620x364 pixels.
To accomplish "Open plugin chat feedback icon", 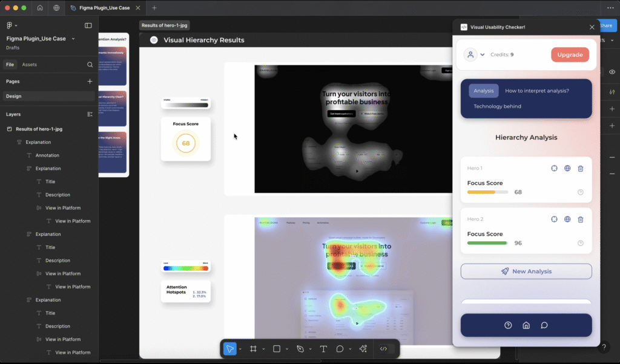I will [x=544, y=325].
